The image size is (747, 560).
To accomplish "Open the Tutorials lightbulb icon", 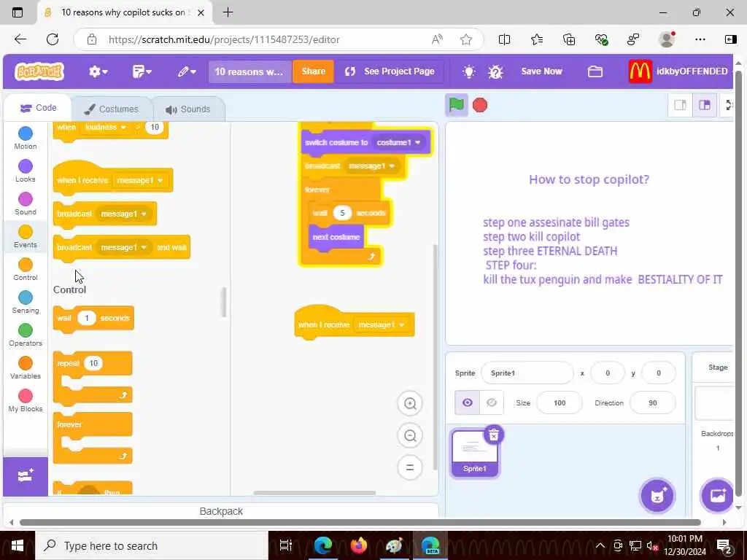I will coord(469,72).
